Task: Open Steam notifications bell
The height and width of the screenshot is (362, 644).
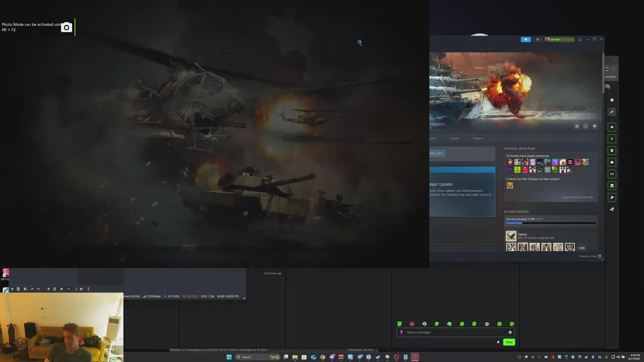Action: (537, 39)
